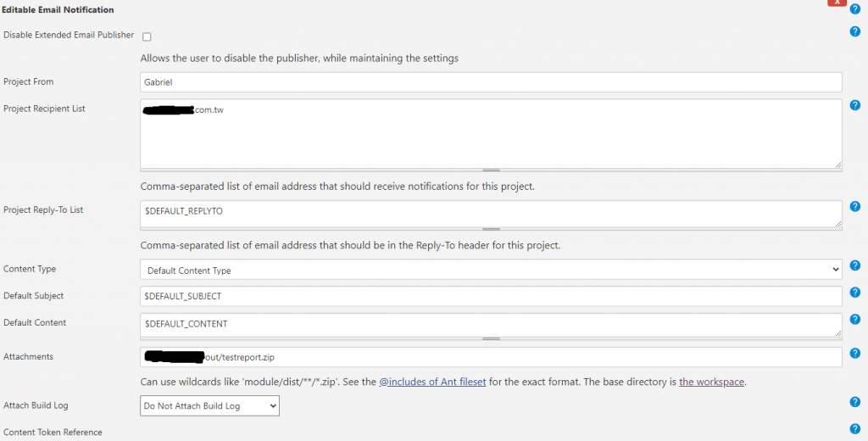Screen dimensions: 868x441
Task: Show help for Project Reply-To List
Action: click(x=854, y=206)
